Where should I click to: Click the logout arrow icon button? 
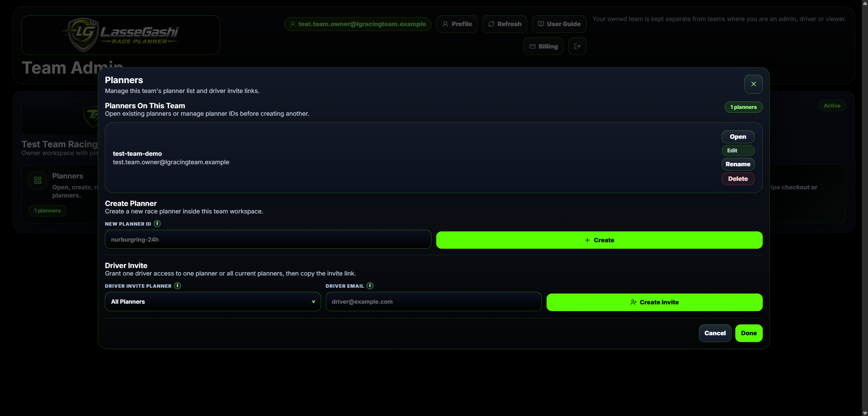(x=577, y=46)
